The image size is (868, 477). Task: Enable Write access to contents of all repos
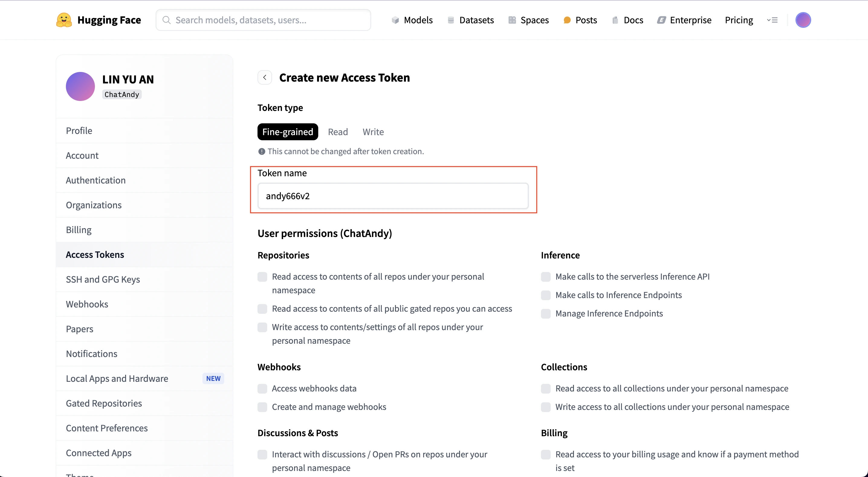(262, 327)
